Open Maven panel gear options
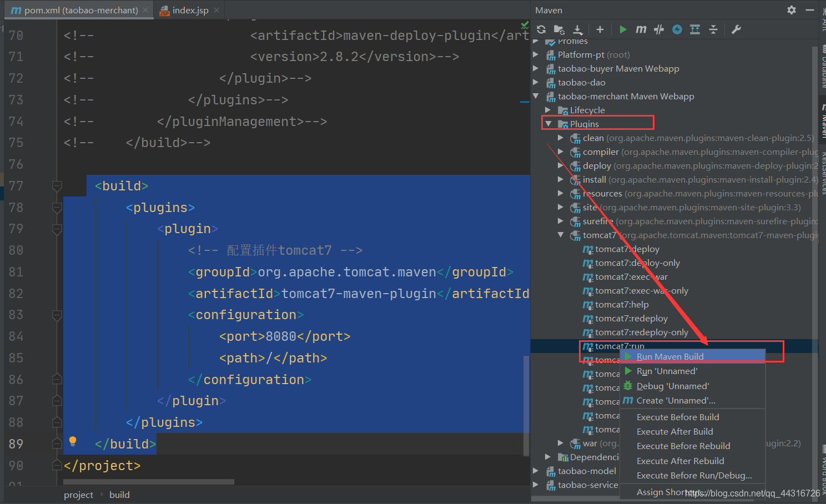 click(x=792, y=10)
